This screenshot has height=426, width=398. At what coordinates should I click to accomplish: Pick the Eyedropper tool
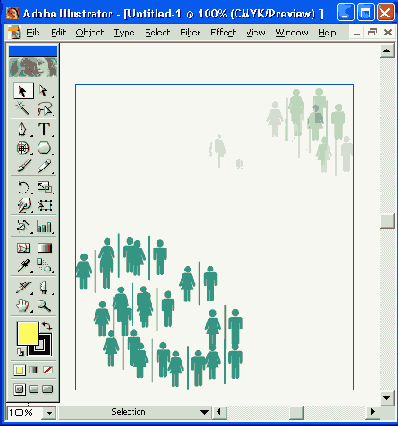(23, 266)
